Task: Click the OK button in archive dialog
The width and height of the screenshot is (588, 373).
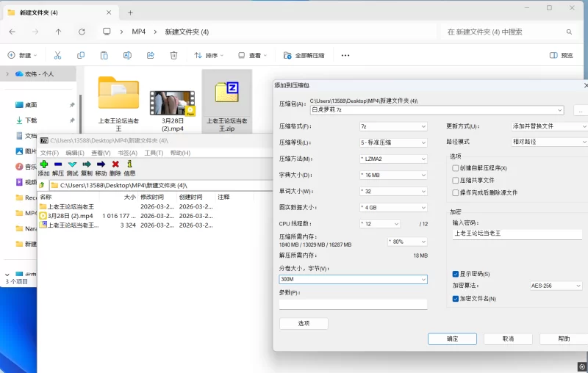Action: pyautogui.click(x=452, y=339)
